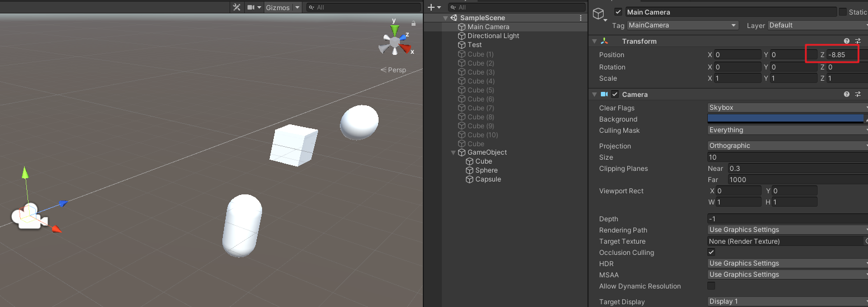Click the Position Z field showing -8.85

(843, 55)
